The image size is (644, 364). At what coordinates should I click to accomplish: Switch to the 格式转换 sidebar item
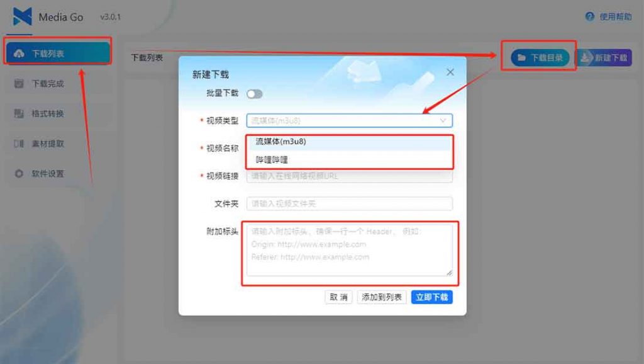58,113
